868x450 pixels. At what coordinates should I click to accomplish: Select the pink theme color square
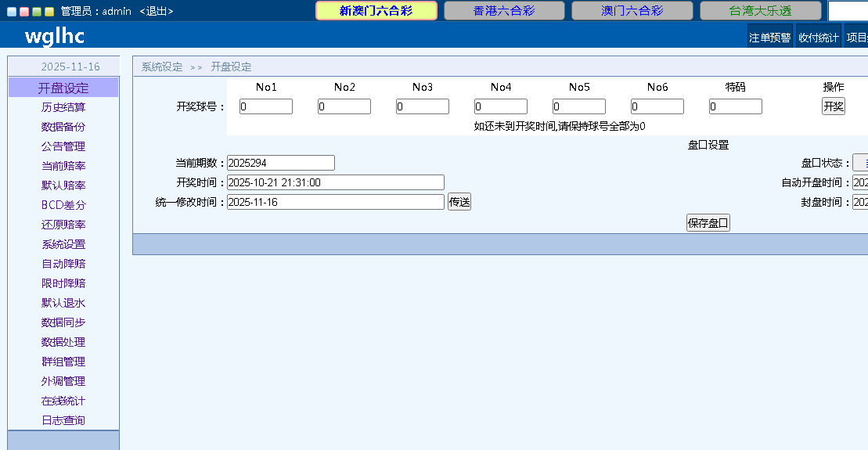click(24, 12)
